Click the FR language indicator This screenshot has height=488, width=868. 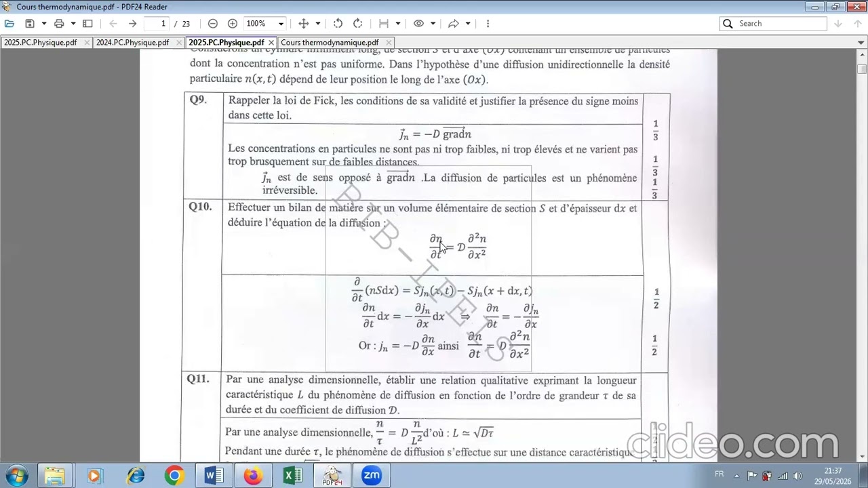(x=719, y=474)
